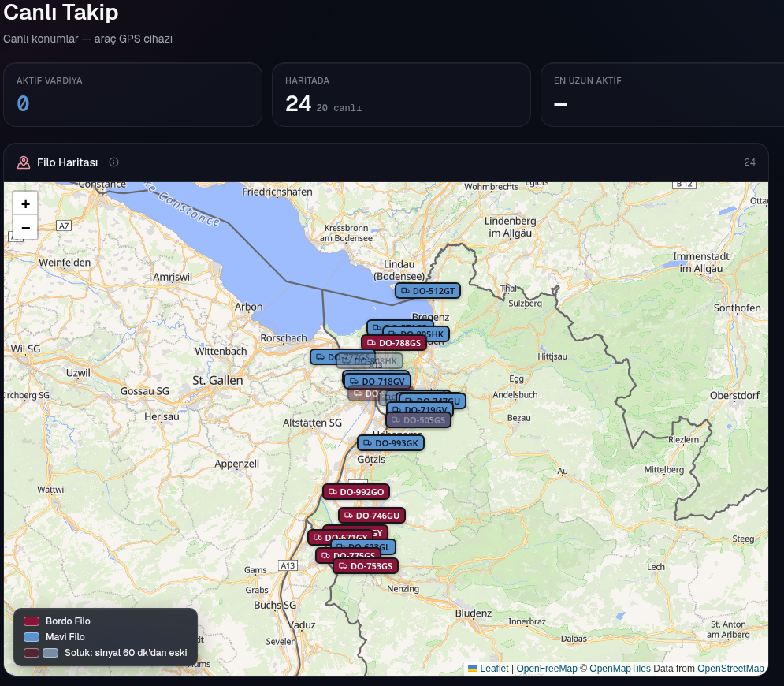Select vehicle marker DO-718GV
Image resolution: width=784 pixels, height=686 pixels.
(377, 382)
